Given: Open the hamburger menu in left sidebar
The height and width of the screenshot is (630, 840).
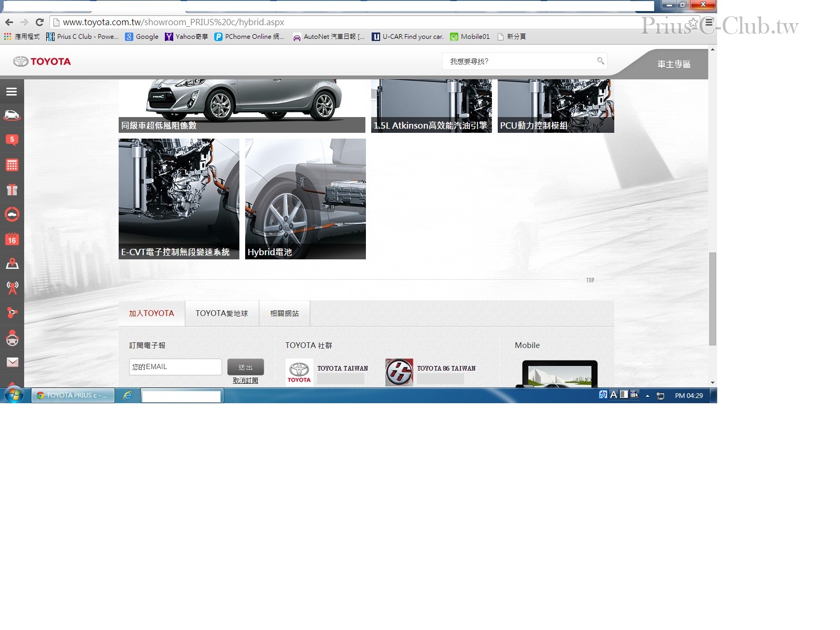Looking at the screenshot, I should coord(12,92).
